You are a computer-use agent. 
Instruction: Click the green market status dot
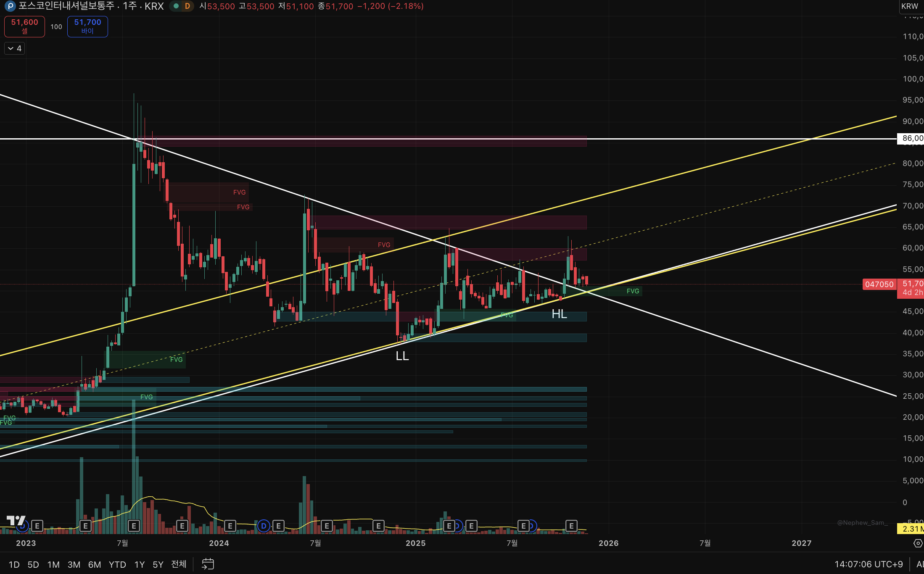coord(176,6)
